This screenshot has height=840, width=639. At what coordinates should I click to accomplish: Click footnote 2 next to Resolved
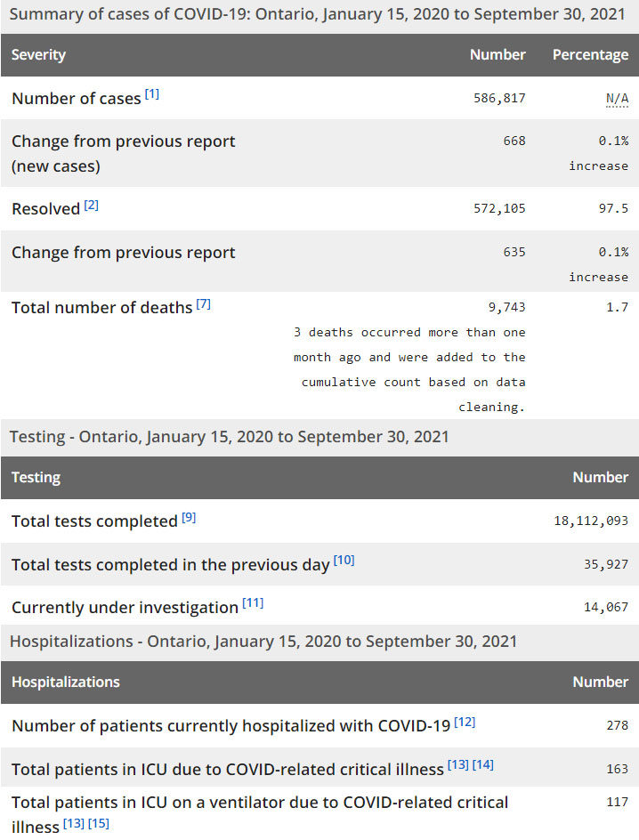click(92, 206)
